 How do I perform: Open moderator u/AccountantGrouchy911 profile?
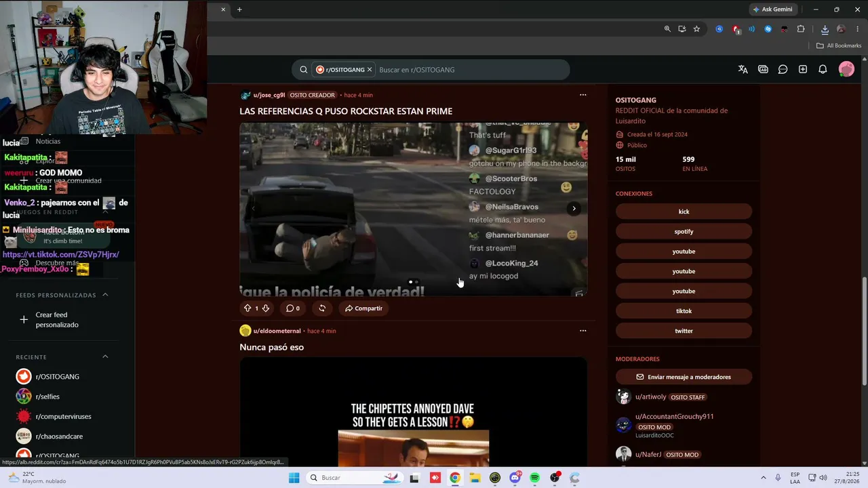point(674,417)
